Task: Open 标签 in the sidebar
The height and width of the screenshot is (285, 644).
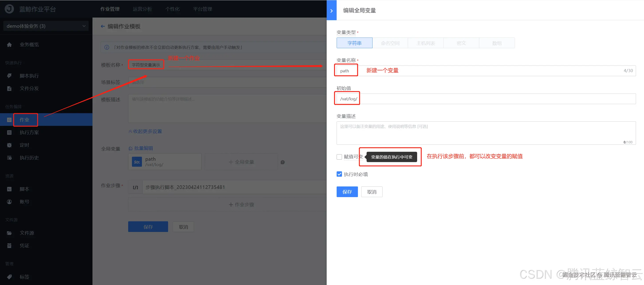Action: point(24,277)
